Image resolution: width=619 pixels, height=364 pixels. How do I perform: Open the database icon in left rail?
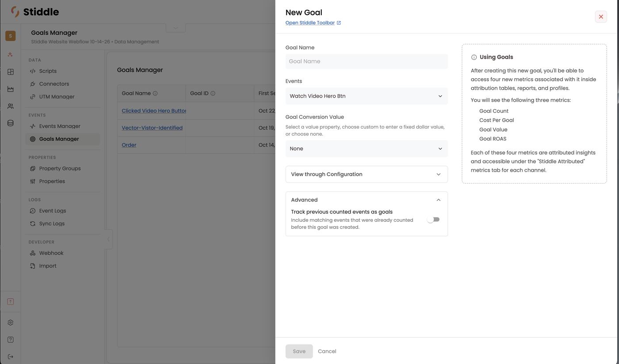[10, 123]
